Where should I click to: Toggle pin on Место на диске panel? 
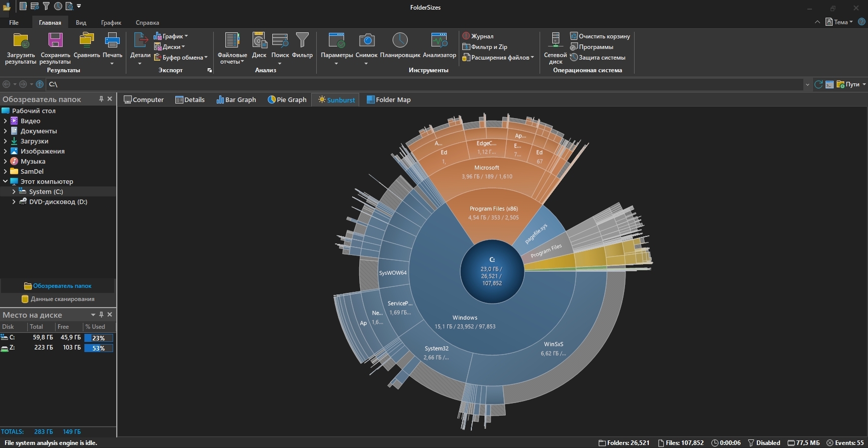[101, 315]
